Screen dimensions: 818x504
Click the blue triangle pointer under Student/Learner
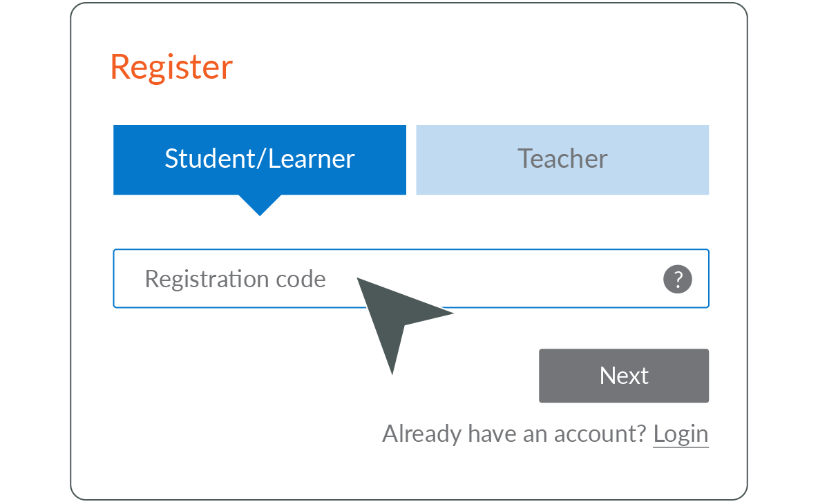pyautogui.click(x=260, y=205)
